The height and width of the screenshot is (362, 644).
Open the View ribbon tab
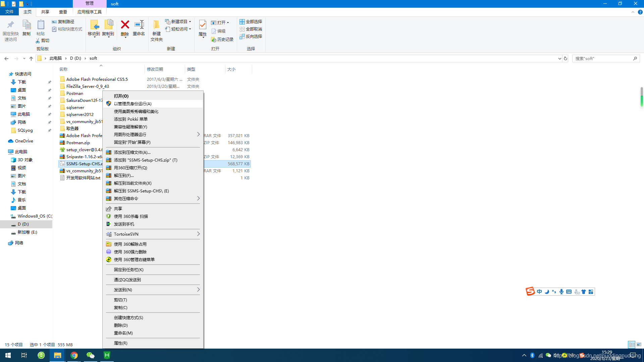pos(63,12)
